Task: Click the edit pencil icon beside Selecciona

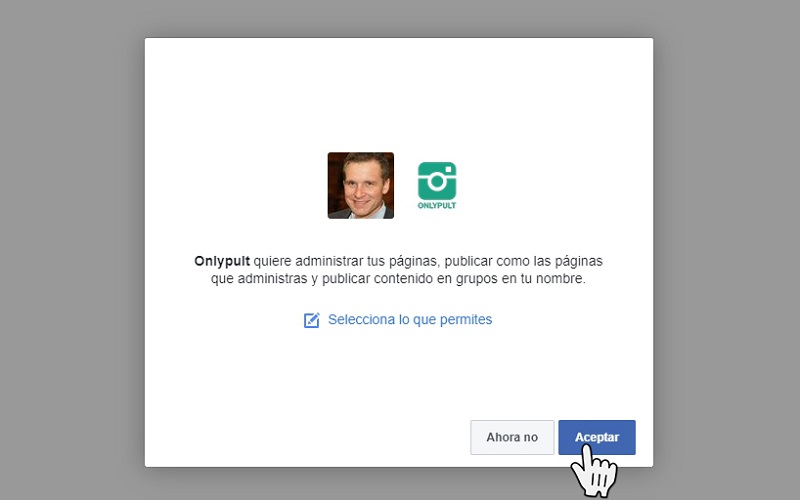Action: click(x=312, y=320)
